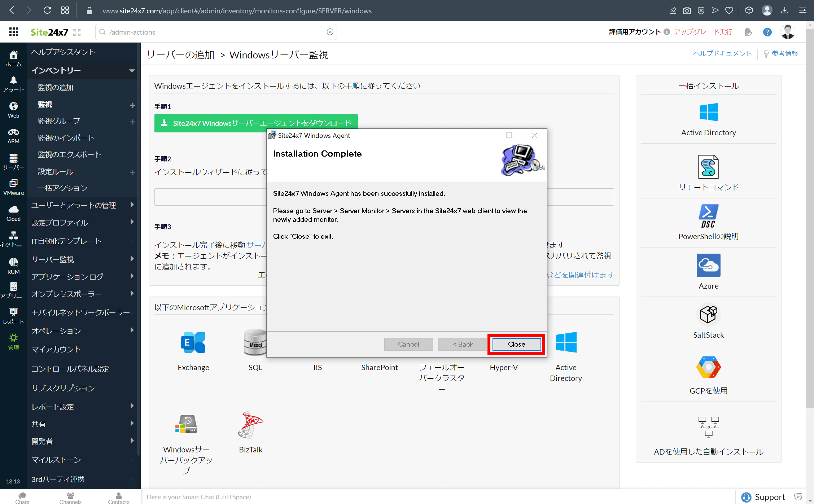Go back with browser back arrow
Image resolution: width=814 pixels, height=504 pixels.
pos(12,10)
